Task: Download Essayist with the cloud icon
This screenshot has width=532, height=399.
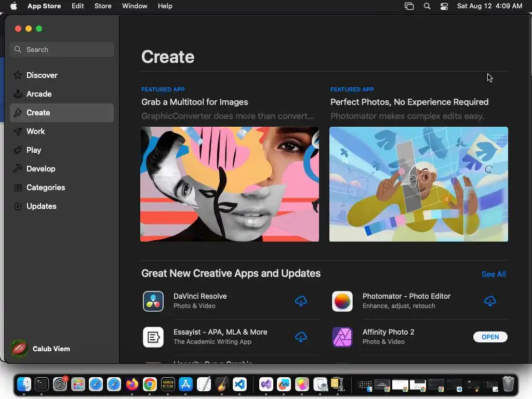Action: [x=301, y=337]
